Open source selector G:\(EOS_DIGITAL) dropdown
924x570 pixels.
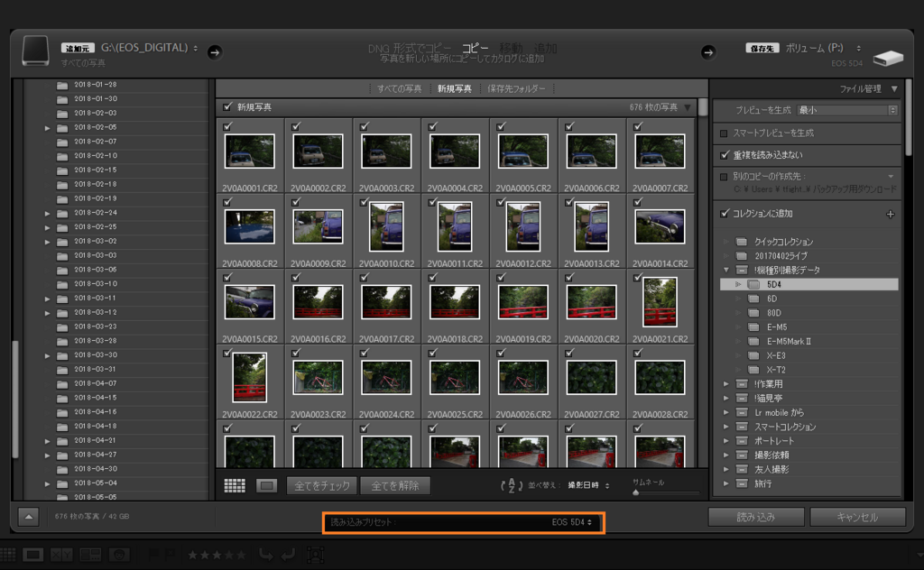(150, 48)
